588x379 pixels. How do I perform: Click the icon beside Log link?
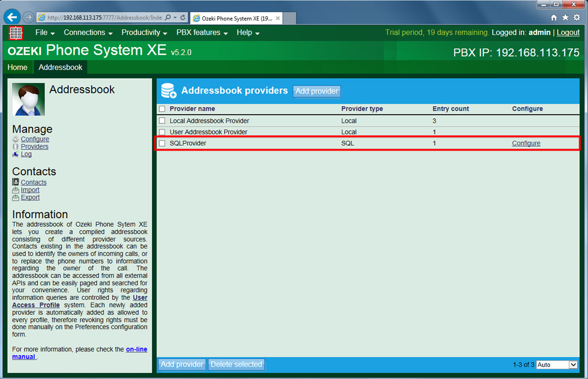pyautogui.click(x=15, y=154)
